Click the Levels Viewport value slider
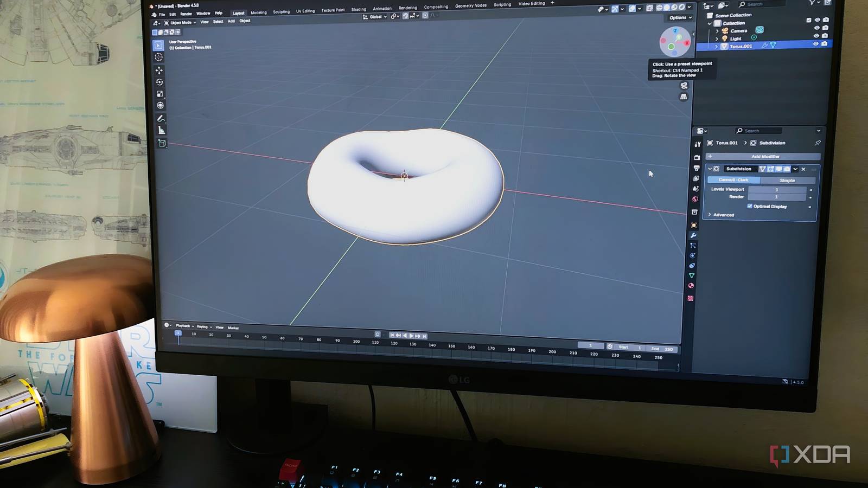Screen dimensions: 868x488 click(x=777, y=189)
